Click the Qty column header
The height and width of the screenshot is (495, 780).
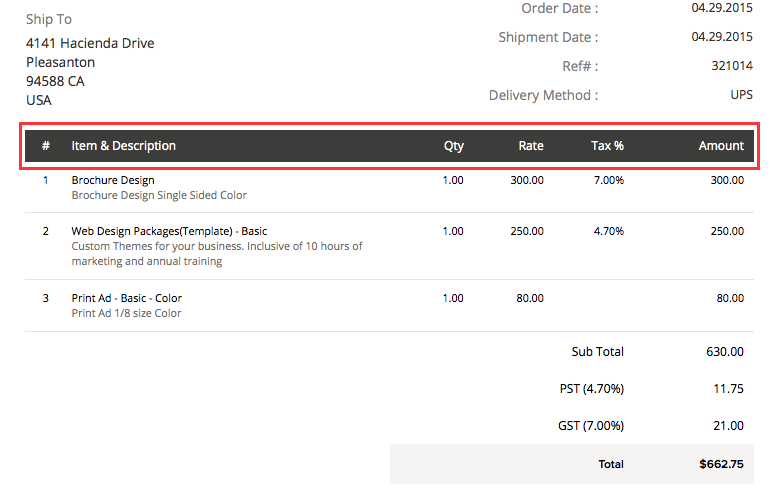click(x=454, y=146)
